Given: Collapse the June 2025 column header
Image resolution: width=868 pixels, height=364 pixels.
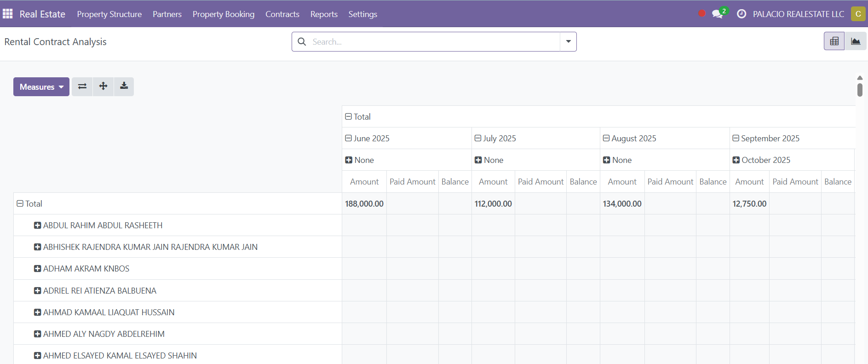Looking at the screenshot, I should coord(367,138).
